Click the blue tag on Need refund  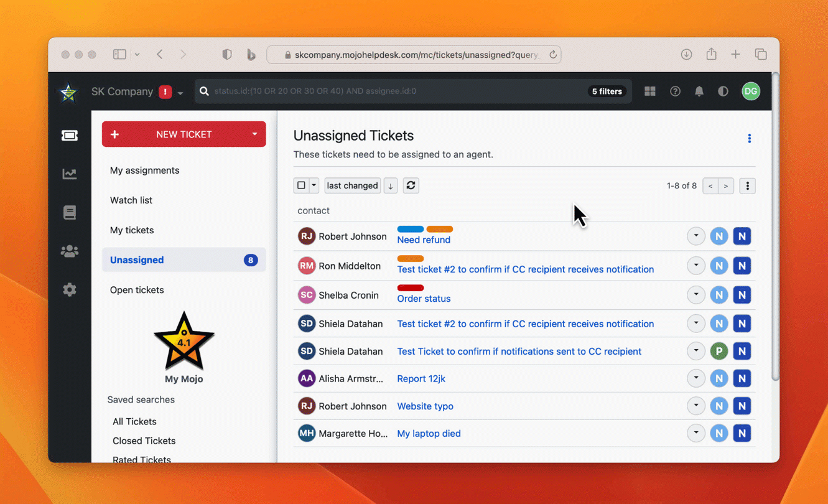tap(411, 229)
